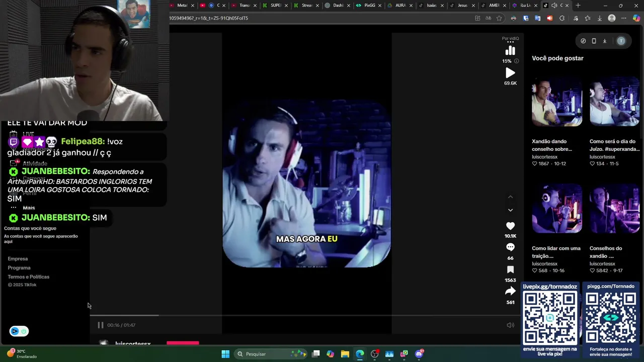Click the read aloud icon in address bar

[x=488, y=18]
